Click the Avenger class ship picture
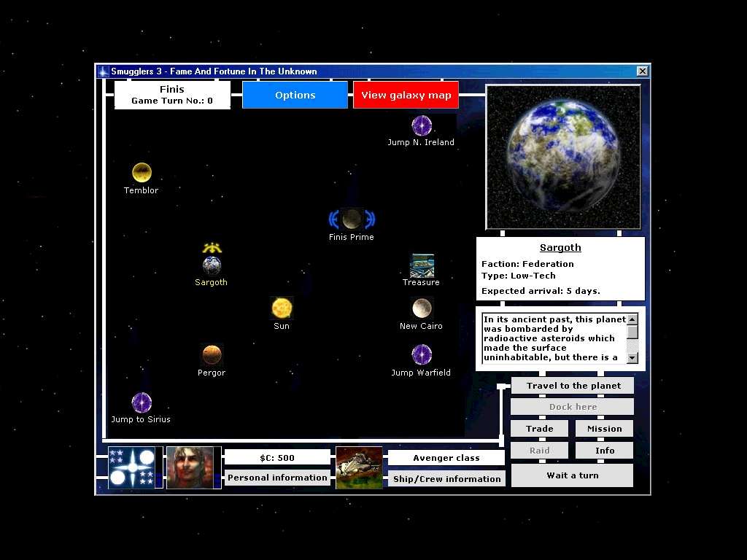747x560 pixels. tap(359, 467)
